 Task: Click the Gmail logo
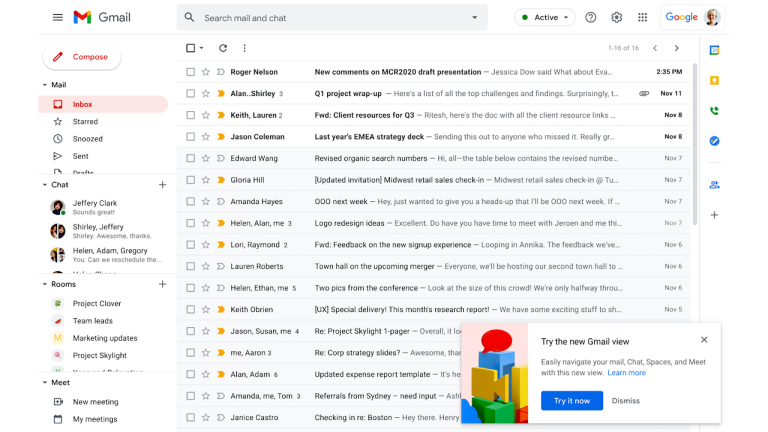coord(102,18)
